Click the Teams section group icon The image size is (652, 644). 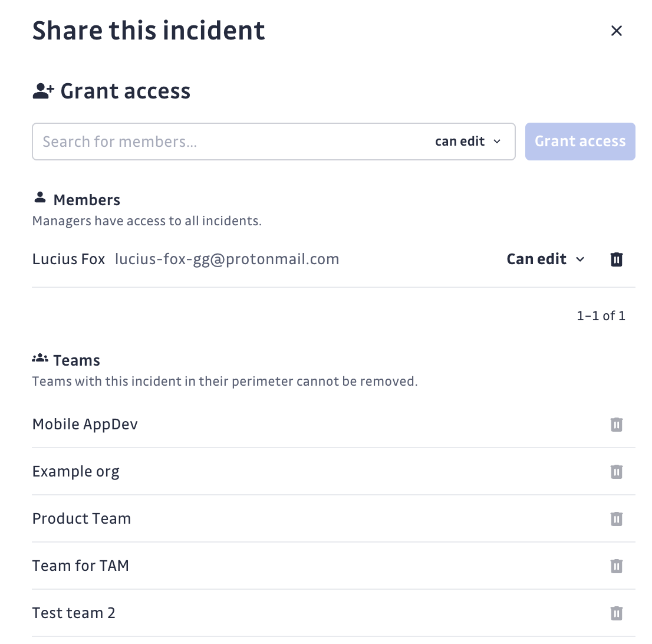40,359
